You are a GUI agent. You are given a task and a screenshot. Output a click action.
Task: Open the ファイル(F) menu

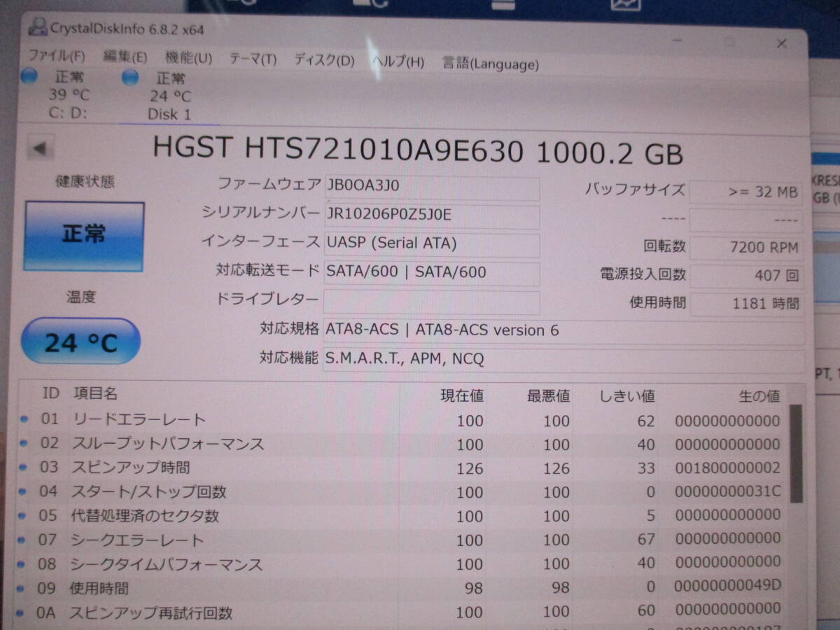(57, 57)
